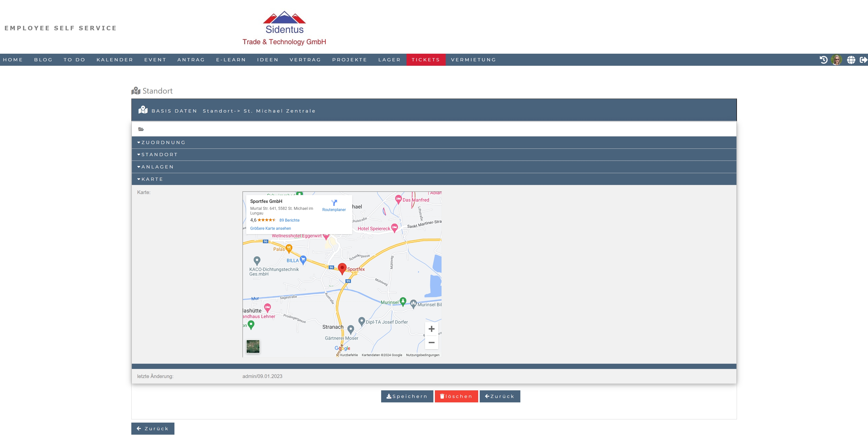The image size is (868, 445).
Task: Zoom out the map with minus
Action: [x=431, y=342]
